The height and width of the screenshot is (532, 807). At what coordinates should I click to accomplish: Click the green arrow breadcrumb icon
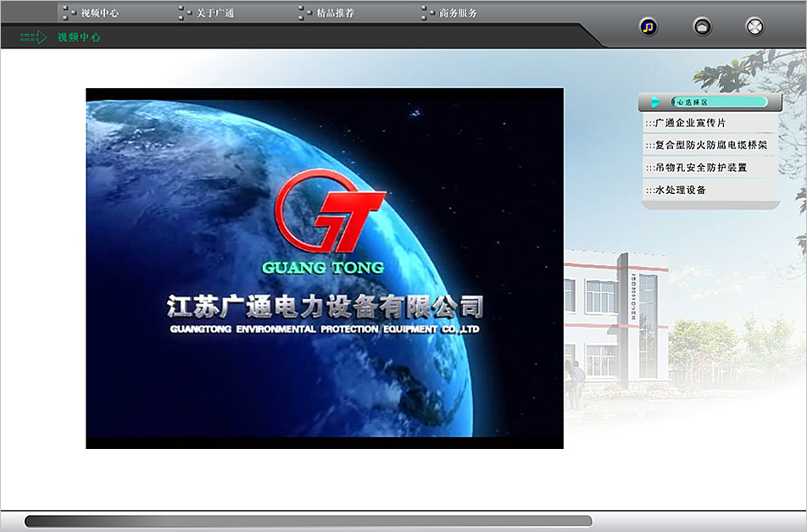(33, 37)
